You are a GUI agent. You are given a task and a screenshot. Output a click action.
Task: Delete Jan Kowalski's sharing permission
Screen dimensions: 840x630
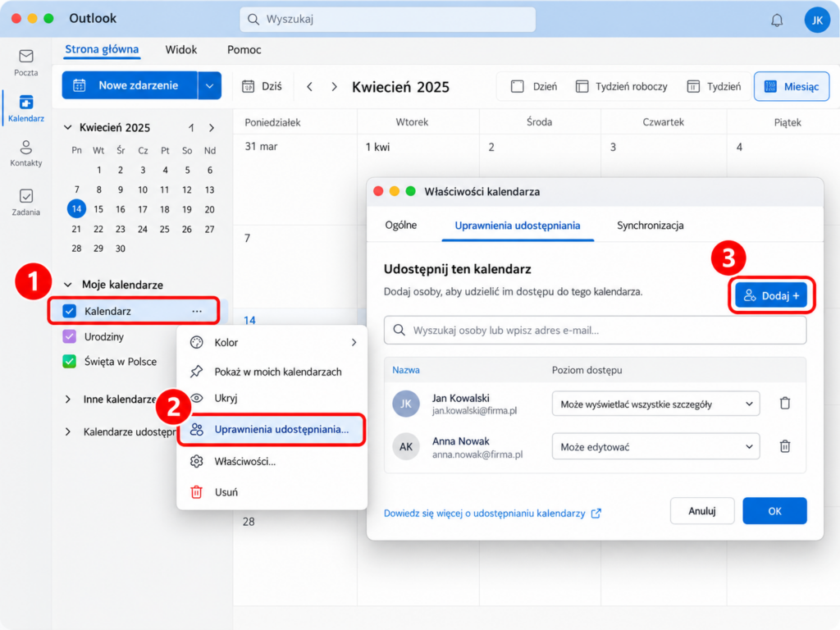point(785,403)
